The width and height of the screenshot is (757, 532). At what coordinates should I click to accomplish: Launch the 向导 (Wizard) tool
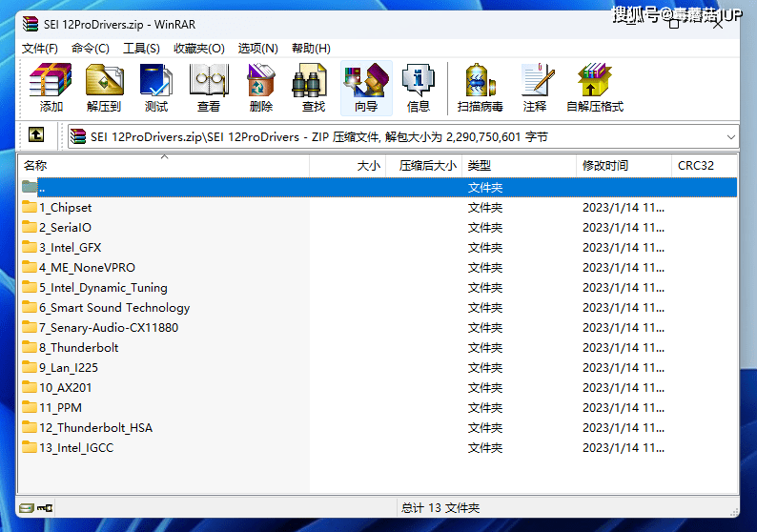coord(366,88)
